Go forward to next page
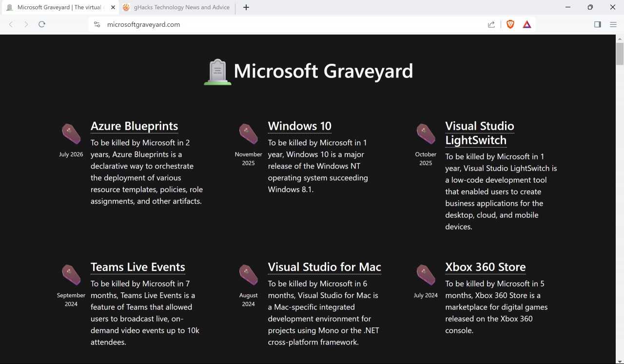This screenshot has height=364, width=624. (26, 24)
